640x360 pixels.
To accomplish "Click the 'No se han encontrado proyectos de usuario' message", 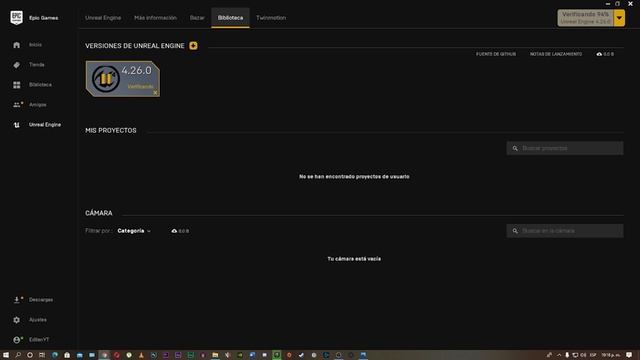I will pyautogui.click(x=354, y=177).
